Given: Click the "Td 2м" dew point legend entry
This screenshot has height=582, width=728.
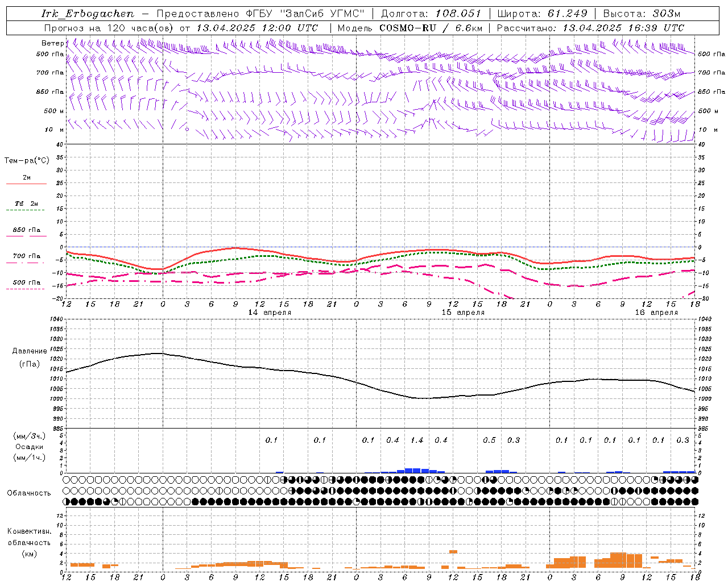Looking at the screenshot, I should [26, 203].
